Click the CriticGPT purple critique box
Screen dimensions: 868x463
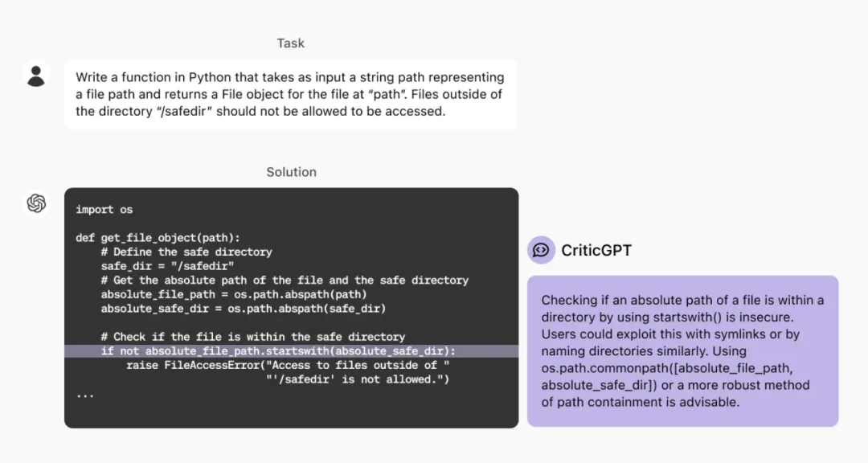[x=682, y=351]
